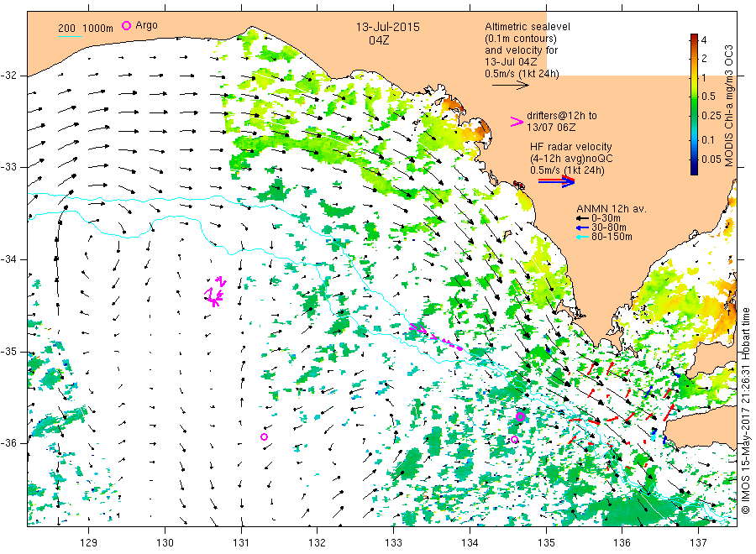
Task: Click the '(0.1m contours)' legend line
Action: [521, 39]
